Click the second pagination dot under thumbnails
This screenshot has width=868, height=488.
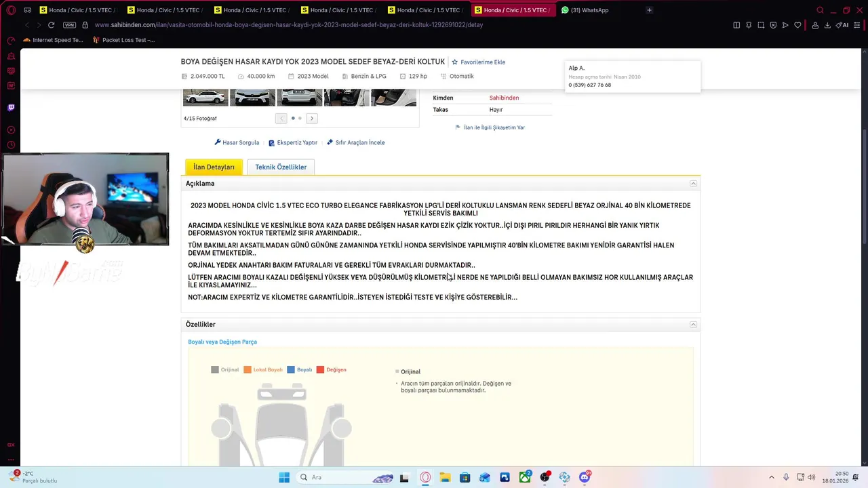pos(300,119)
